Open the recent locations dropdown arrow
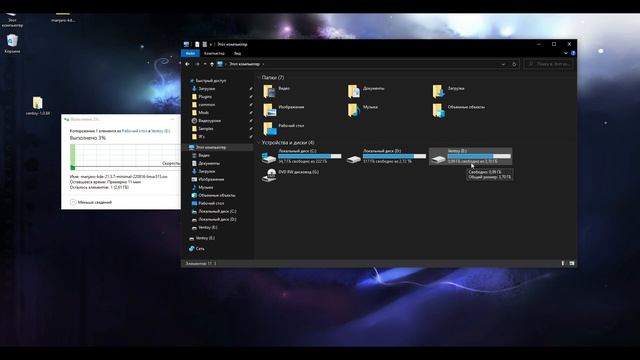The height and width of the screenshot is (360, 640). click(x=205, y=64)
